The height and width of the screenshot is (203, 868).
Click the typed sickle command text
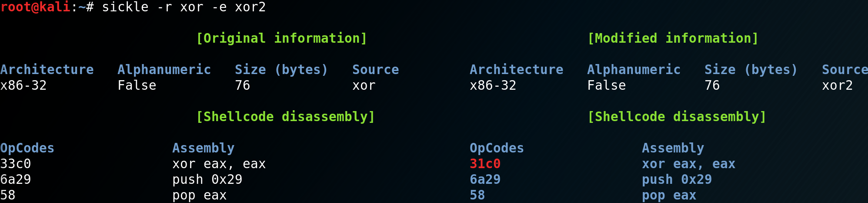click(x=184, y=7)
